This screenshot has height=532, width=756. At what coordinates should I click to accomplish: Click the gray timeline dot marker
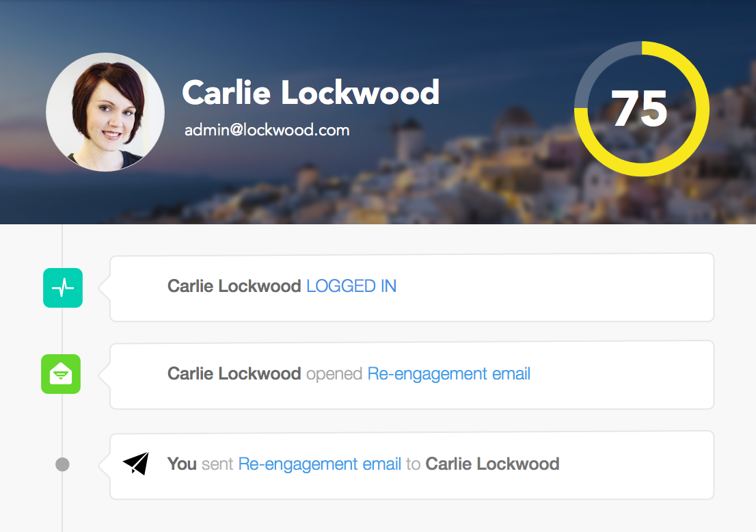62,464
